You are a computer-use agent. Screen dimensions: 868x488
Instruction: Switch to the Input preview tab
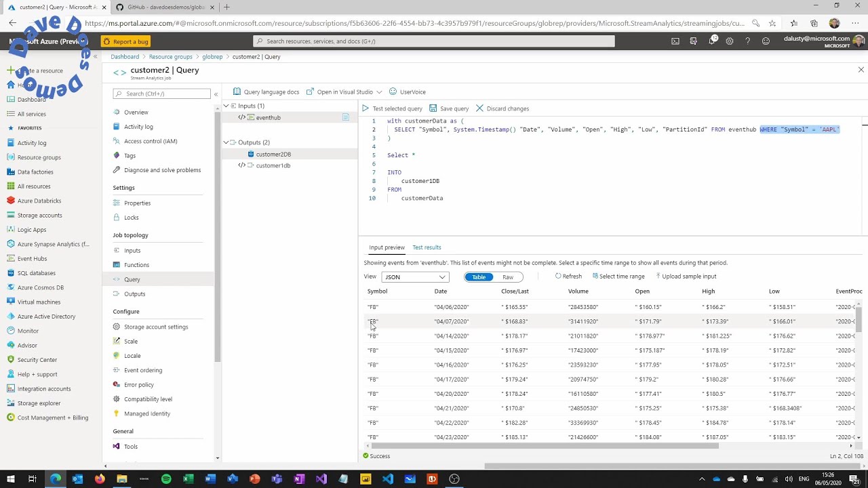pyautogui.click(x=387, y=247)
